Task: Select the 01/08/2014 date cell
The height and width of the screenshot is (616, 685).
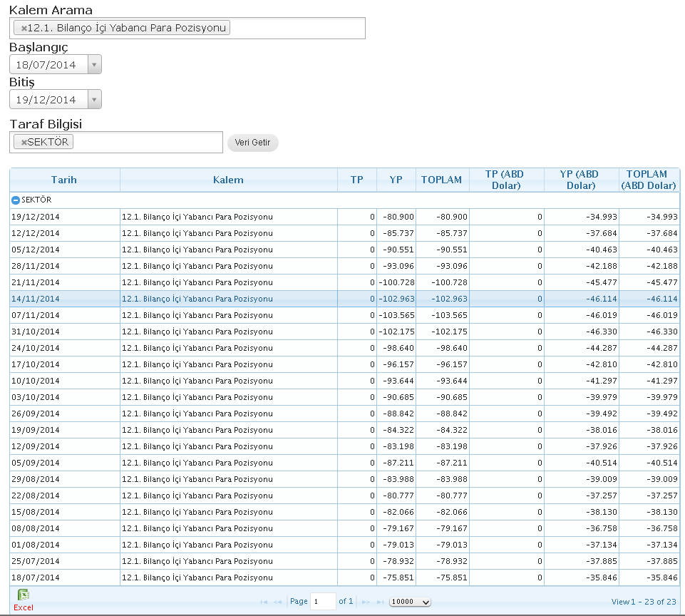Action: (65, 545)
